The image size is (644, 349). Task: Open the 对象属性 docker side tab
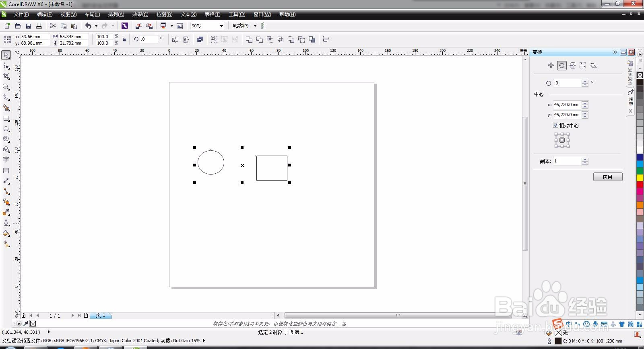tap(630, 73)
